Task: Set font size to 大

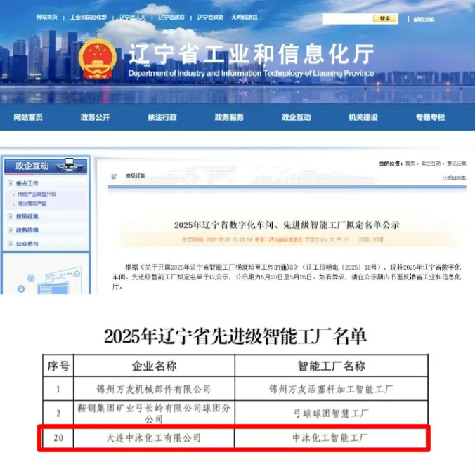Action: click(x=332, y=239)
